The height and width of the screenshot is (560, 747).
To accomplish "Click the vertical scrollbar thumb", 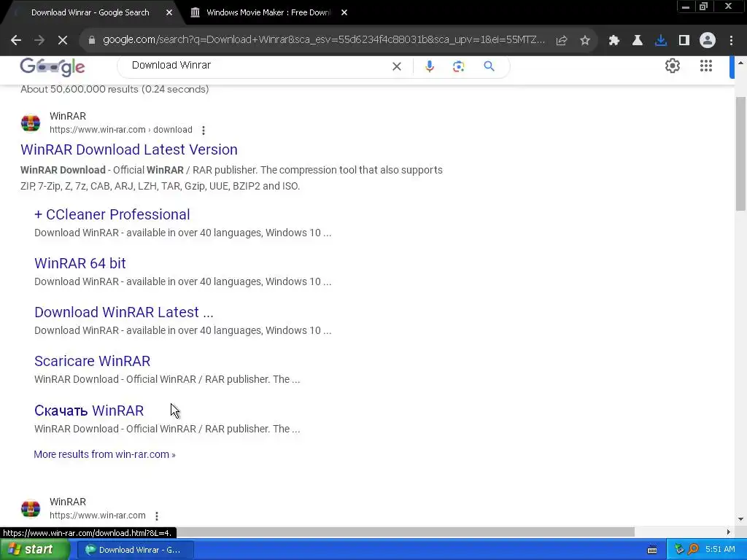I will point(740,153).
